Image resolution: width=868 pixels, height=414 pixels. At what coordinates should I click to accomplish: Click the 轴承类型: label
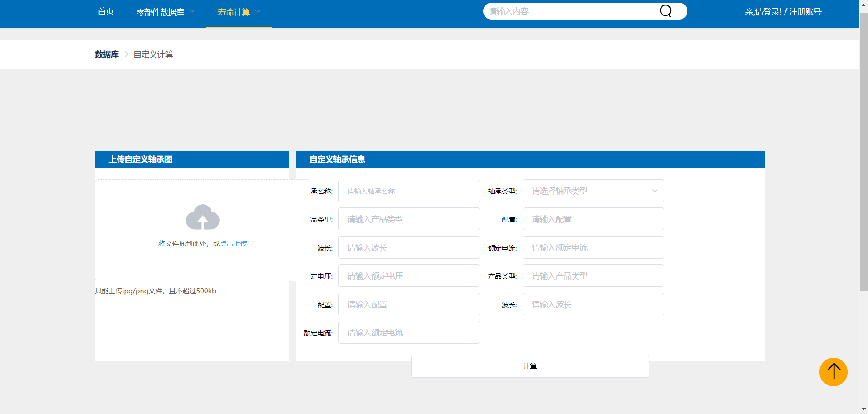tap(502, 192)
